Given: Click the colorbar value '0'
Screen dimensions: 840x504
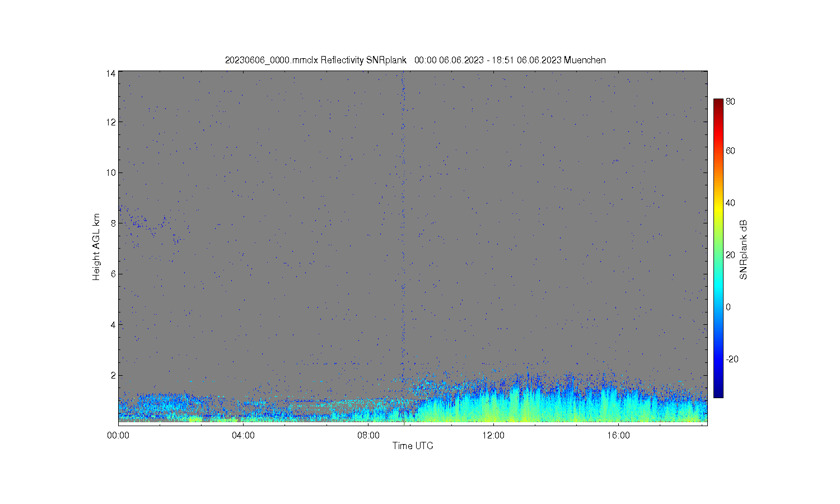Looking at the screenshot, I should click(x=728, y=307).
